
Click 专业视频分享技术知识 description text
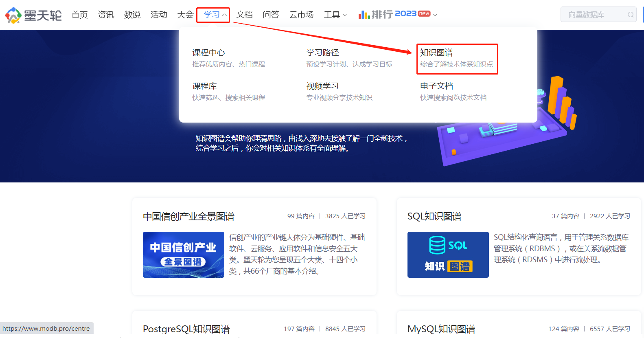click(339, 98)
